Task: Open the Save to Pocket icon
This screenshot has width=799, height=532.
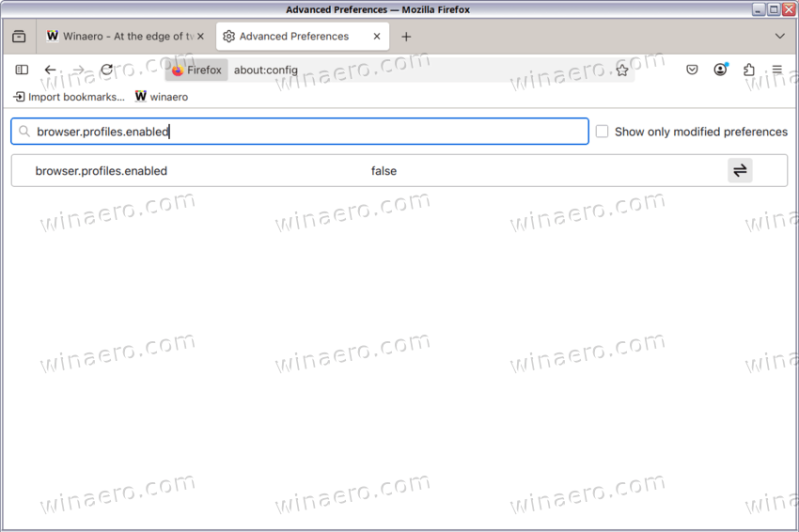Action: tap(692, 70)
